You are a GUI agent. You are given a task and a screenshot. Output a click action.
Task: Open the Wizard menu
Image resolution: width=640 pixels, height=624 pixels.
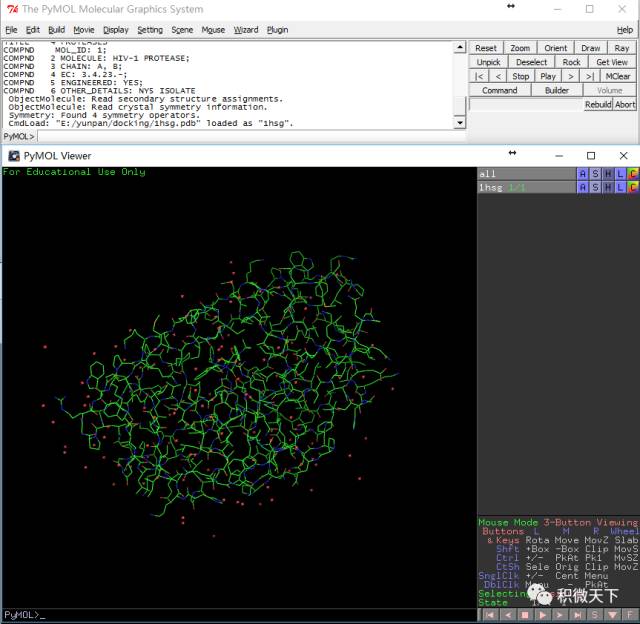(246, 30)
